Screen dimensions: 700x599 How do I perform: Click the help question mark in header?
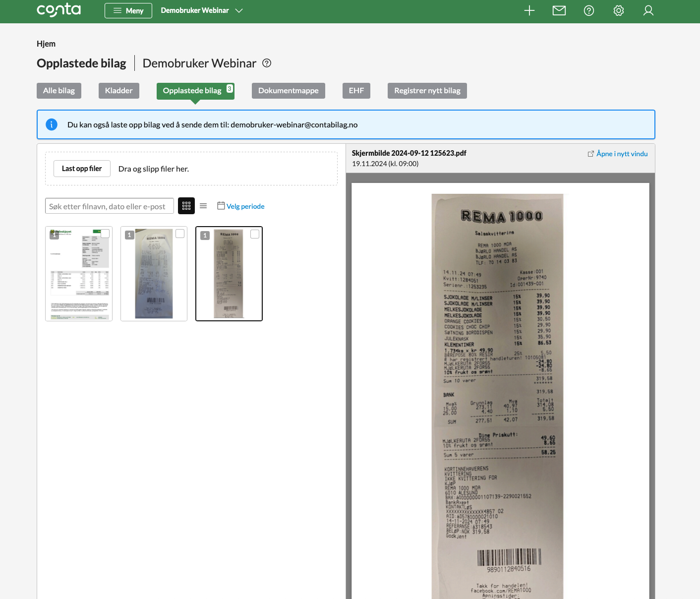tap(589, 10)
